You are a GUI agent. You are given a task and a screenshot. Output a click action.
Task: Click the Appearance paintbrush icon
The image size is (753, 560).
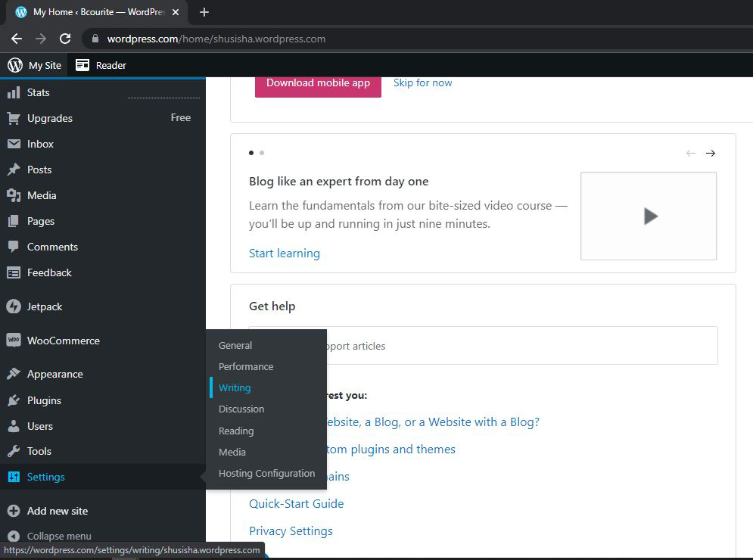(x=14, y=374)
